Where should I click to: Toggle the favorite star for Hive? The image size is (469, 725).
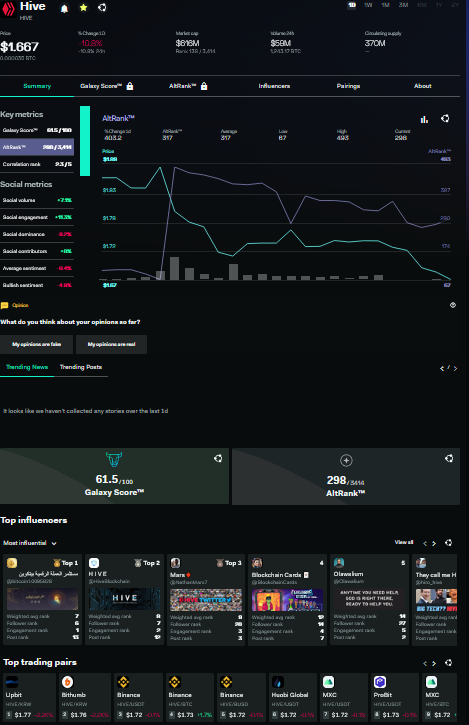point(83,8)
